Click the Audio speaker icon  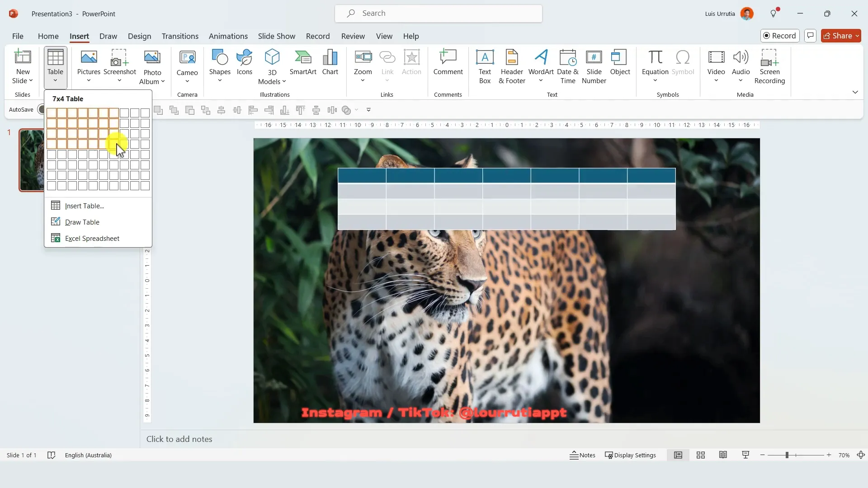pyautogui.click(x=741, y=57)
